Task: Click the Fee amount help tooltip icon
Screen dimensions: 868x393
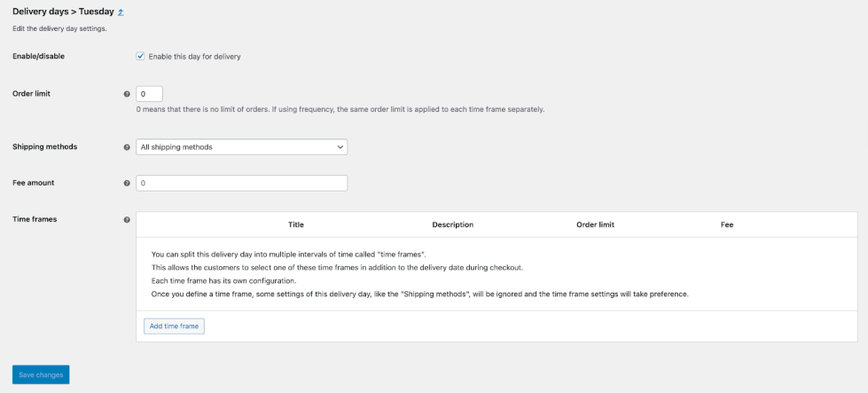Action: 127,184
